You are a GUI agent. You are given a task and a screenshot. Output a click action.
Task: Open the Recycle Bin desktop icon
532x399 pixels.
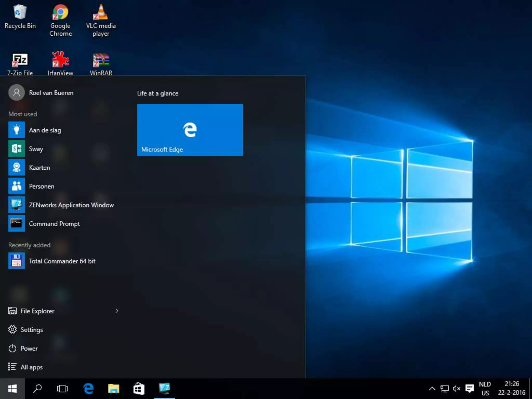(x=20, y=17)
